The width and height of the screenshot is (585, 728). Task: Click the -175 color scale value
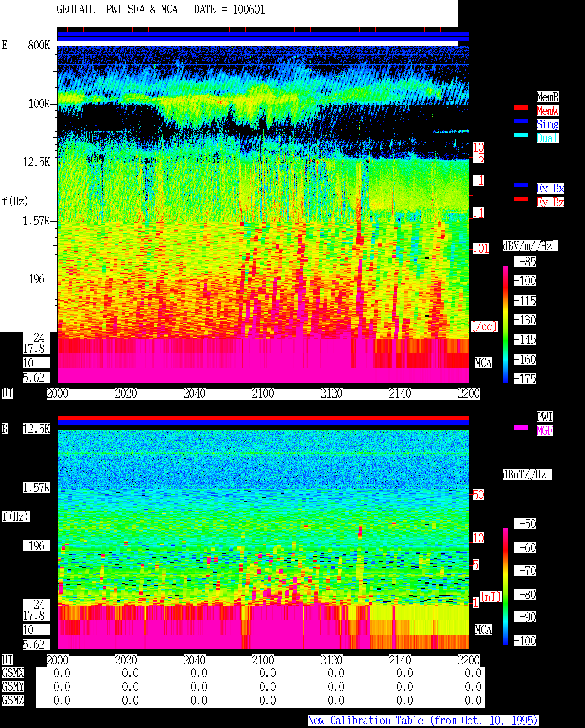pyautogui.click(x=525, y=378)
